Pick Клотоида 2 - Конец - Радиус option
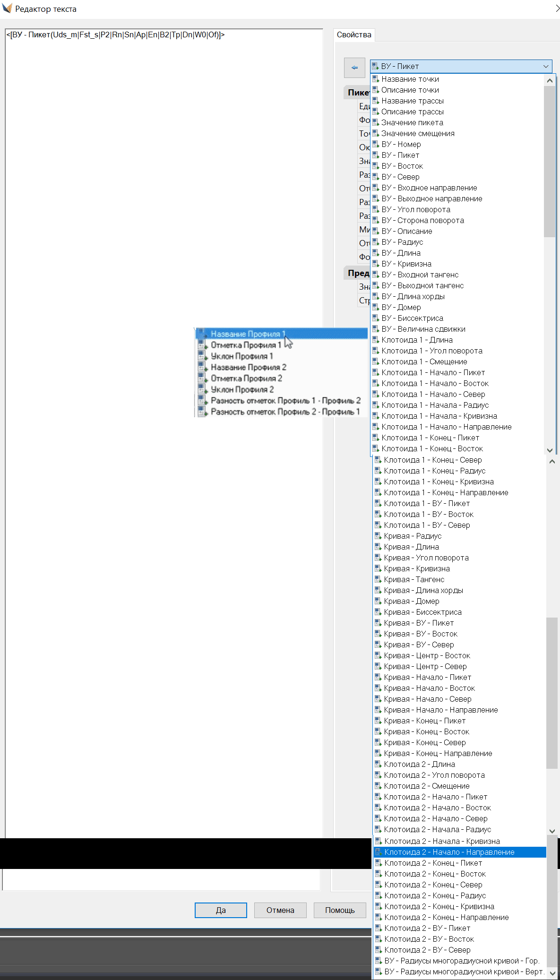560x980 pixels. pyautogui.click(x=435, y=895)
